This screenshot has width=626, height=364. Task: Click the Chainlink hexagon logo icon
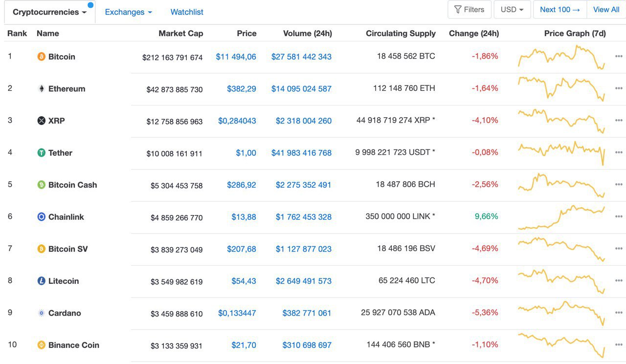[42, 217]
